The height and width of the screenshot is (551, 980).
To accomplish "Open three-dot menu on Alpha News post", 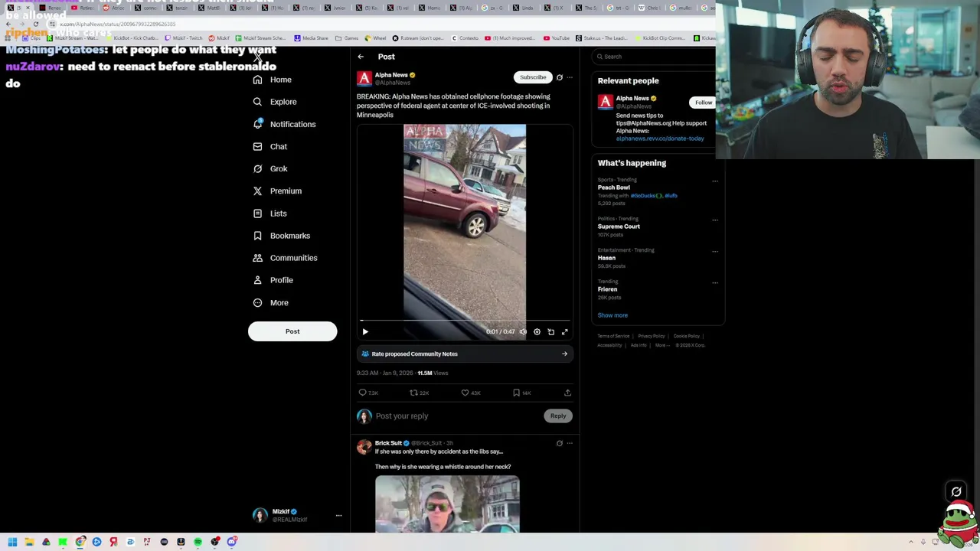I will point(570,77).
